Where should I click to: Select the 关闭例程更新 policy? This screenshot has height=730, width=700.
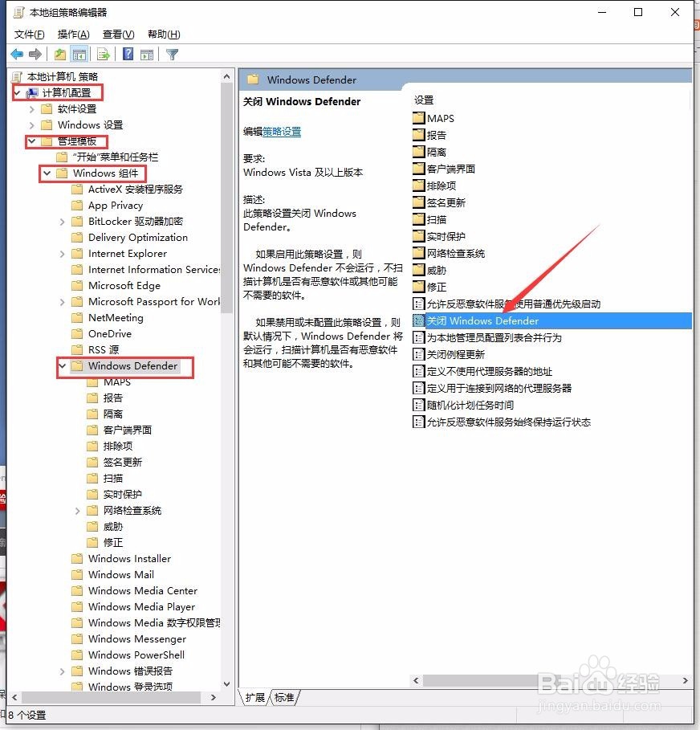point(449,354)
